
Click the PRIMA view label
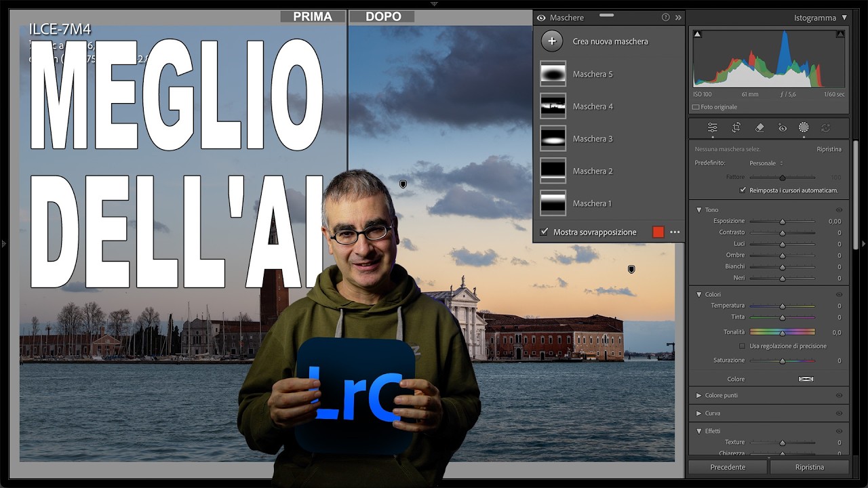coord(313,17)
